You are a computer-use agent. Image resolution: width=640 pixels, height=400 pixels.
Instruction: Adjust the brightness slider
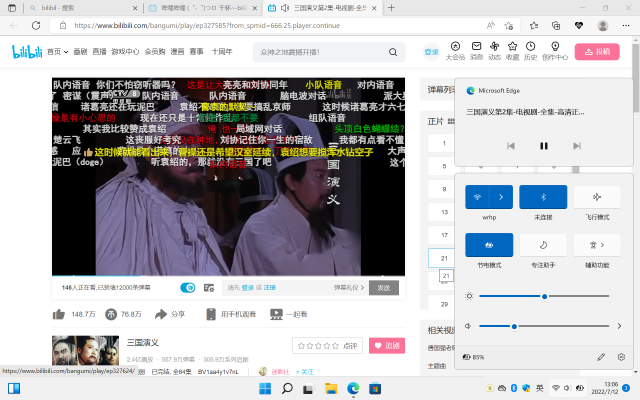(544, 296)
